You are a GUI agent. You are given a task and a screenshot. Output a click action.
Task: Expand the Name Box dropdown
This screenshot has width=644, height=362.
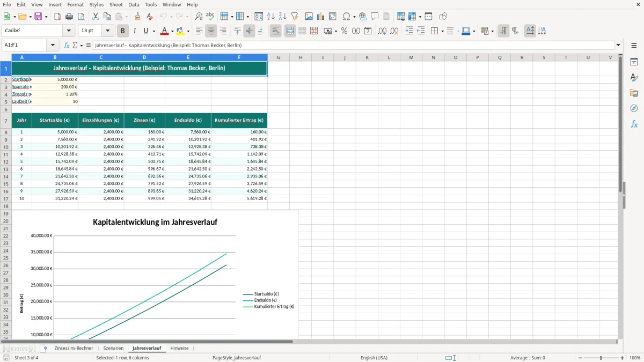pyautogui.click(x=53, y=46)
